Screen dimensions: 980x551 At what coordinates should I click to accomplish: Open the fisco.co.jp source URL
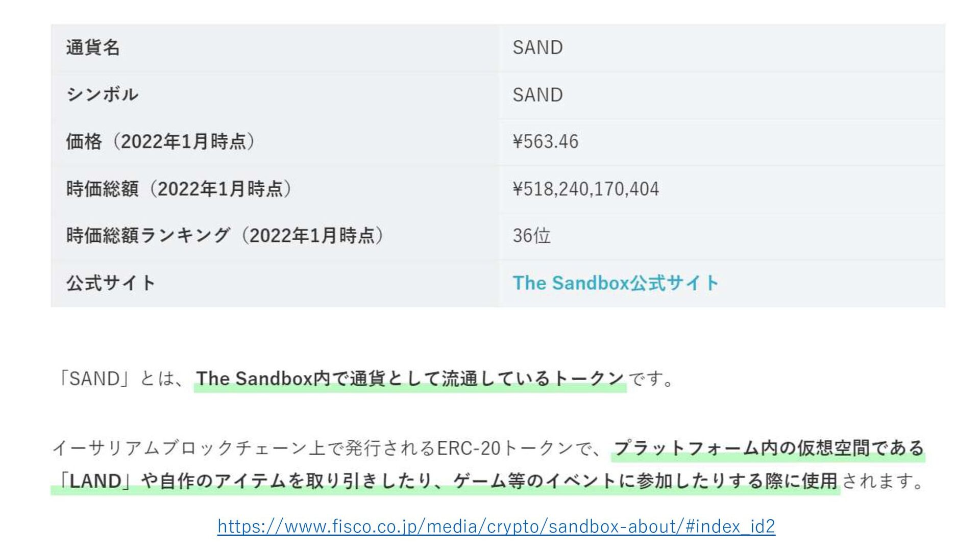(x=496, y=526)
